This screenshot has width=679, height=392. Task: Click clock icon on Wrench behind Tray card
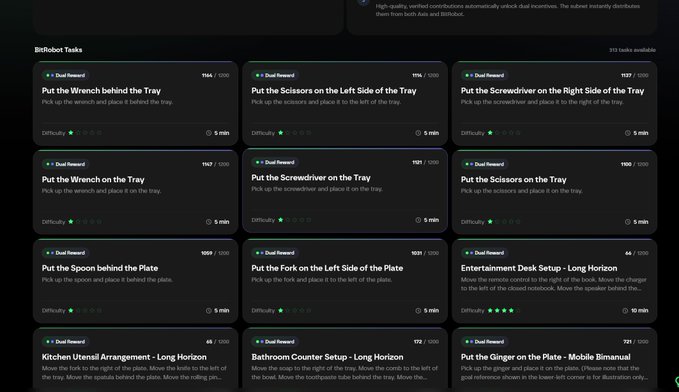209,133
